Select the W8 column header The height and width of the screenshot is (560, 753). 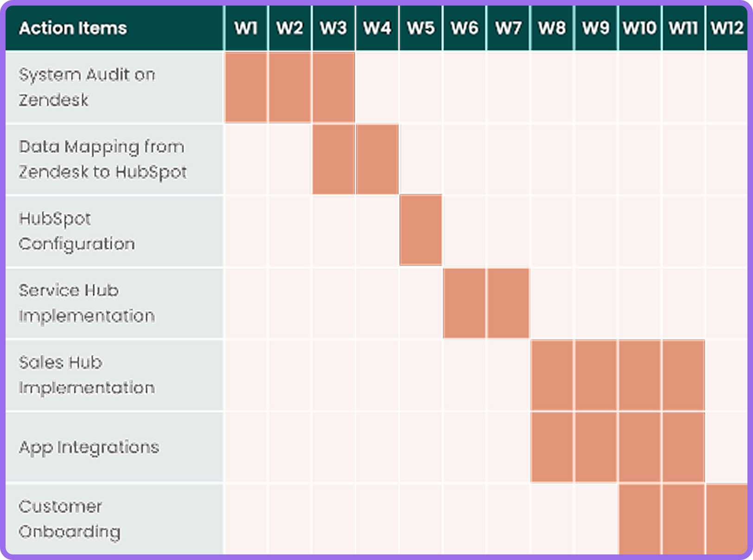click(x=552, y=28)
